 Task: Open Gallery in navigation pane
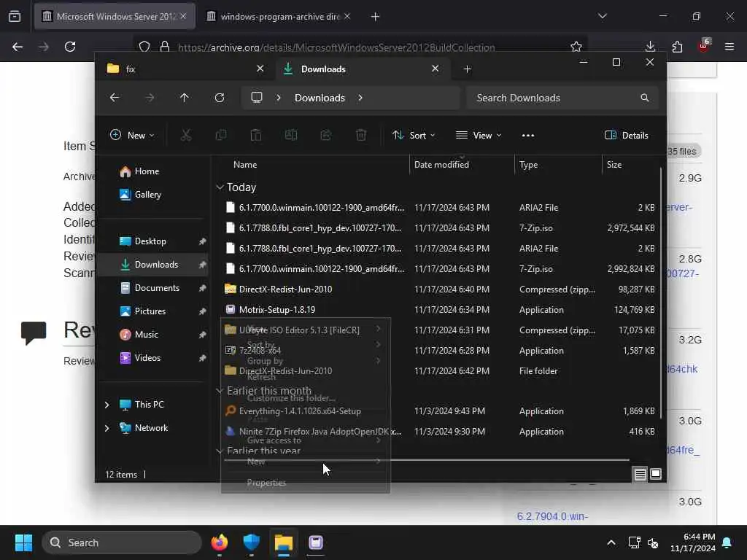(x=147, y=195)
